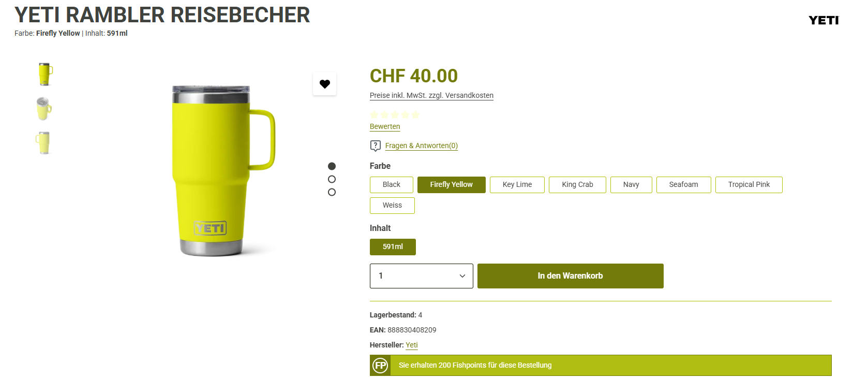The image size is (868, 392).
Task: Open the Bewerten review link
Action: pos(385,126)
